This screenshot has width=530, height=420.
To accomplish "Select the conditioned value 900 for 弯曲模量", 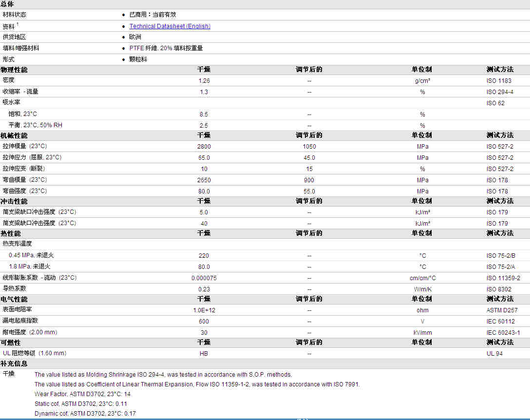I will (309, 180).
